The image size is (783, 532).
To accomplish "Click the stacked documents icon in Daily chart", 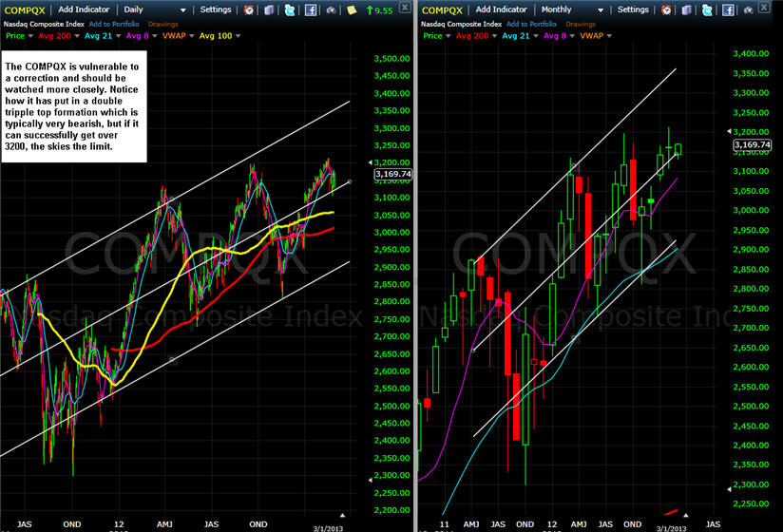I will pos(269,10).
